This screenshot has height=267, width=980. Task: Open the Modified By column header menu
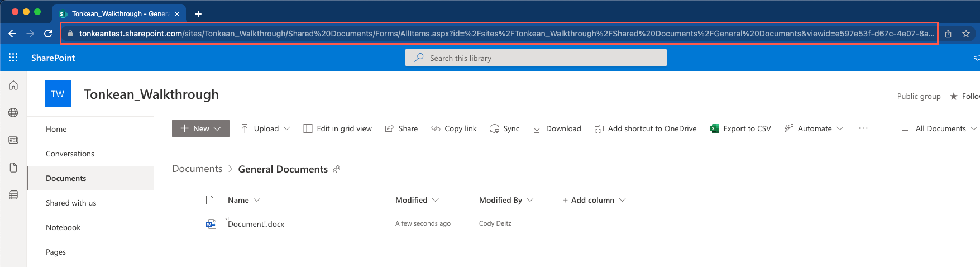[x=506, y=200]
